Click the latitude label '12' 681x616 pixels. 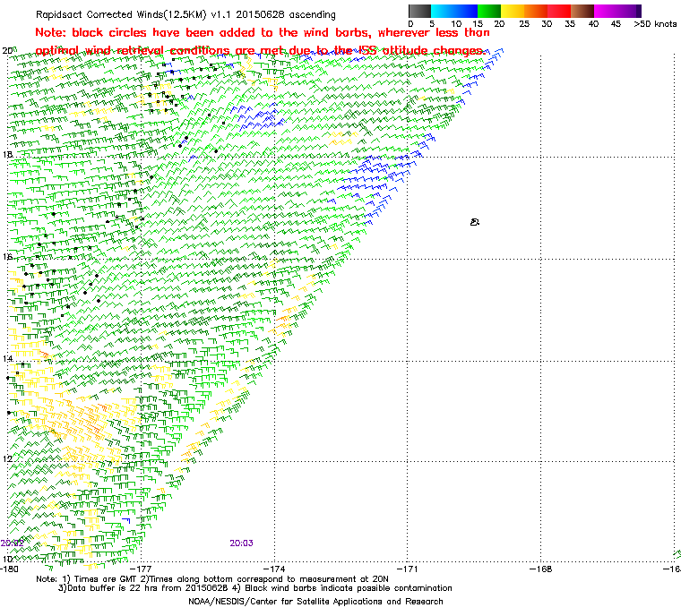[x=7, y=459]
